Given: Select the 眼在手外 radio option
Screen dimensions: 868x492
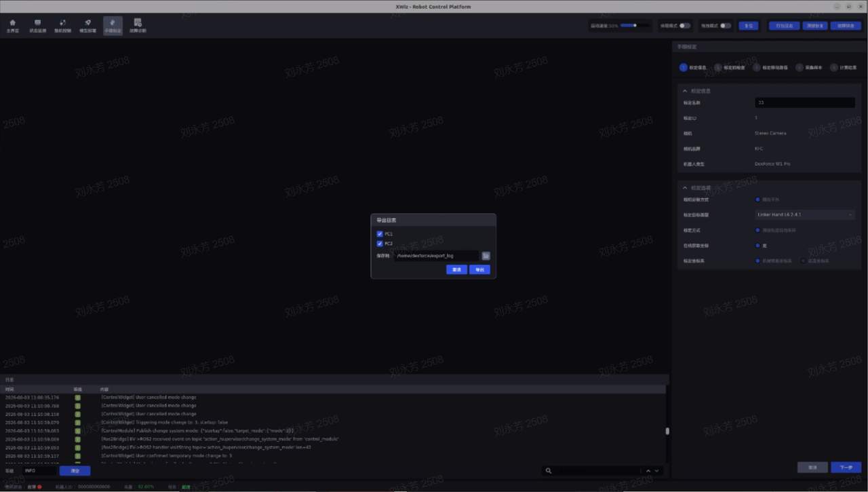Looking at the screenshot, I should pos(757,200).
